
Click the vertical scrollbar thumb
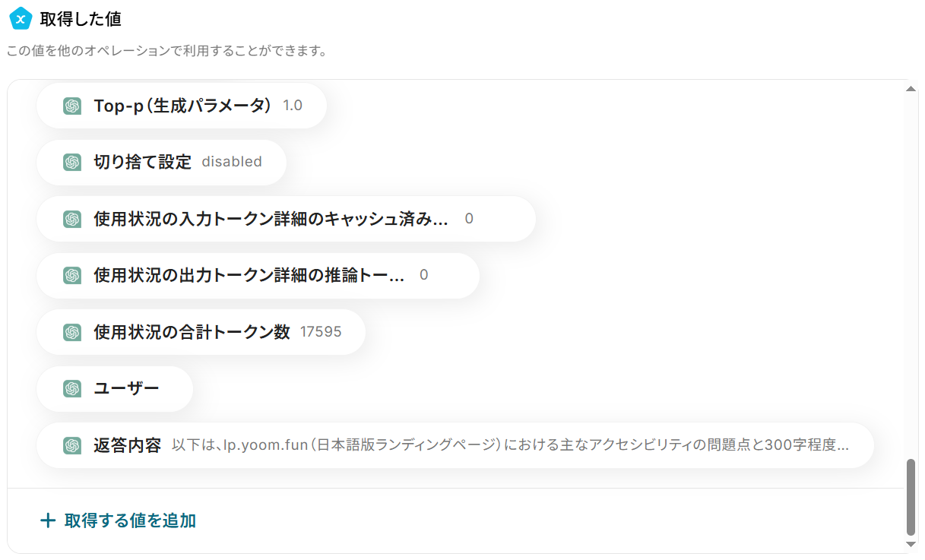[911, 498]
